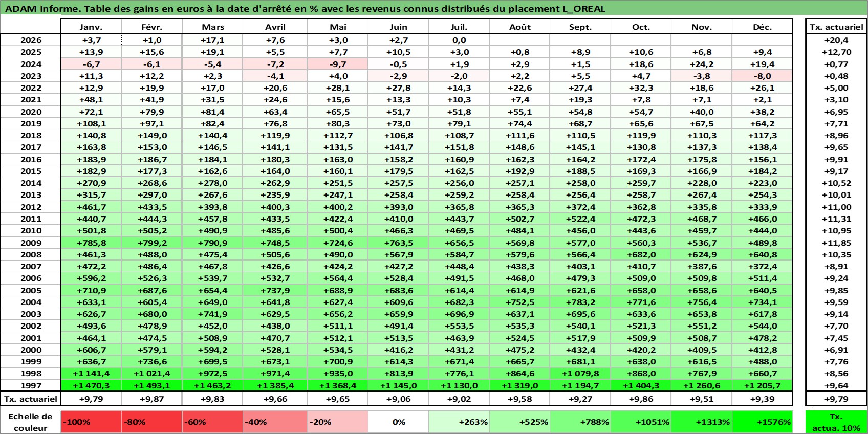
Task: Click the +788% green scale swatch
Action: [x=580, y=422]
